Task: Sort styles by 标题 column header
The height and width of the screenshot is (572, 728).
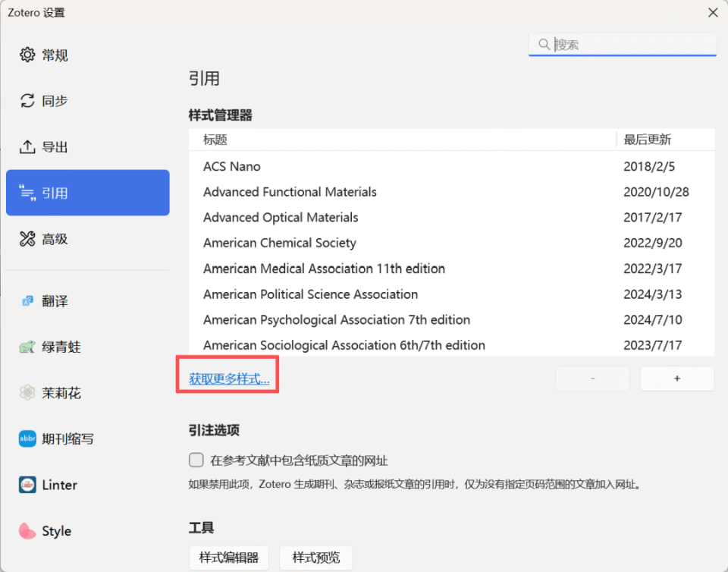Action: [x=402, y=140]
